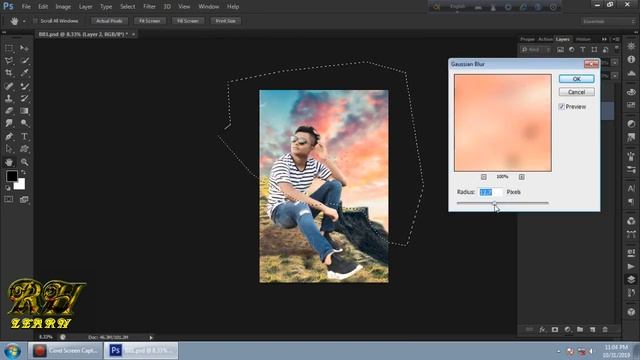
Task: Click OK in Gaussian Blur dialog
Action: [x=576, y=79]
